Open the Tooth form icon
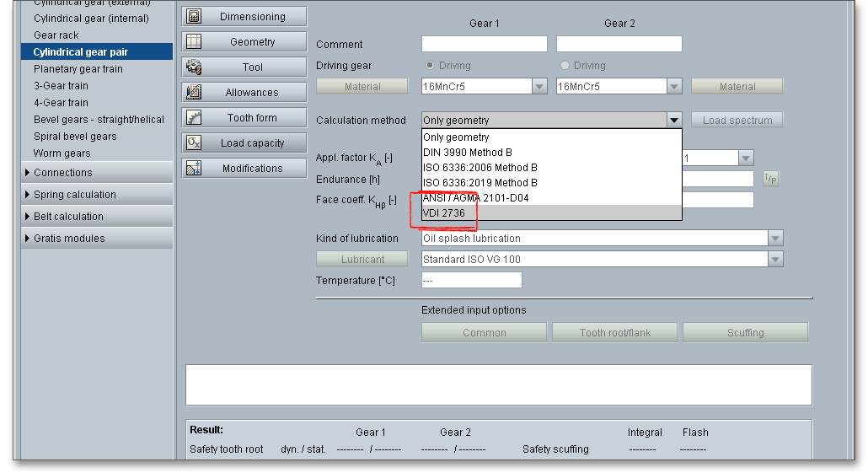Screen dimensions: 868x473 point(193,118)
